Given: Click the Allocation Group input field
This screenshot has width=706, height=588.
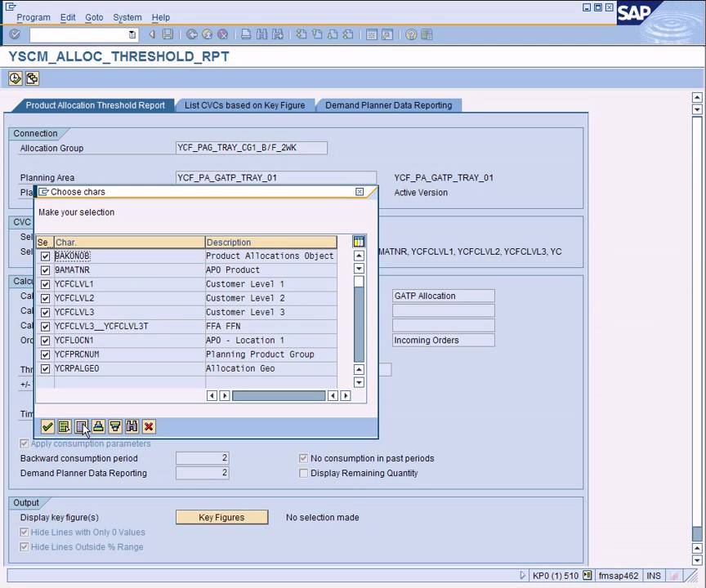Looking at the screenshot, I should pos(251,148).
